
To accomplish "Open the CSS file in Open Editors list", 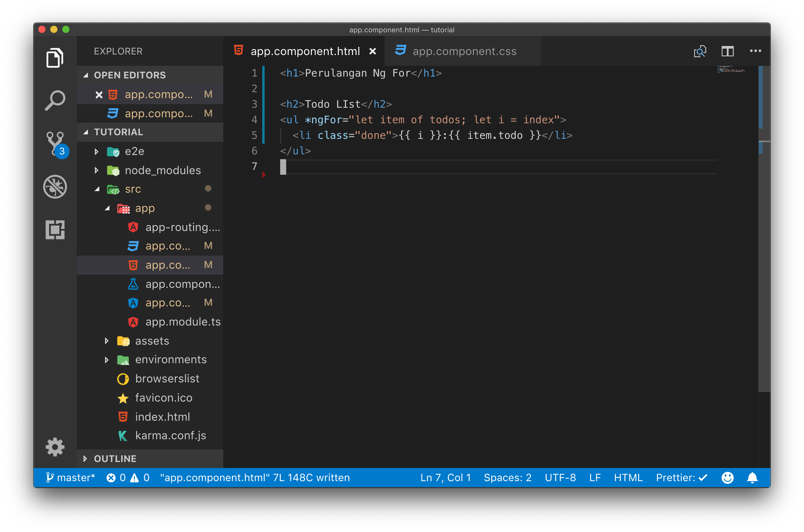I will (150, 113).
